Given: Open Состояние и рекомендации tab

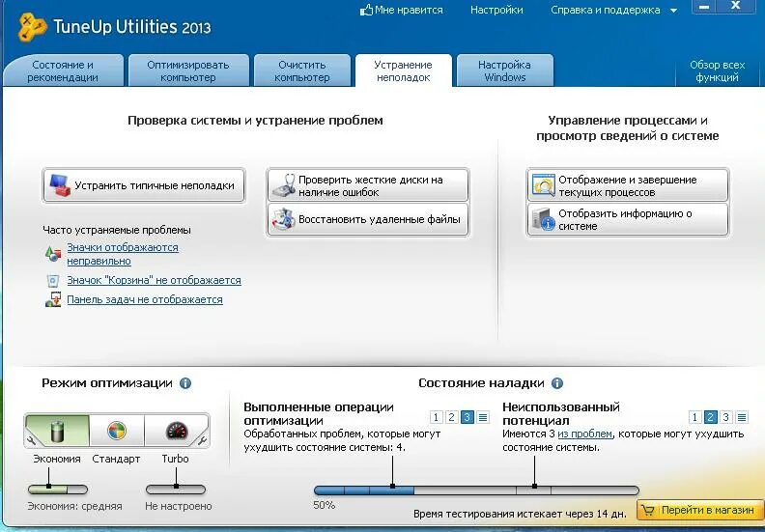Looking at the screenshot, I should coord(63,71).
